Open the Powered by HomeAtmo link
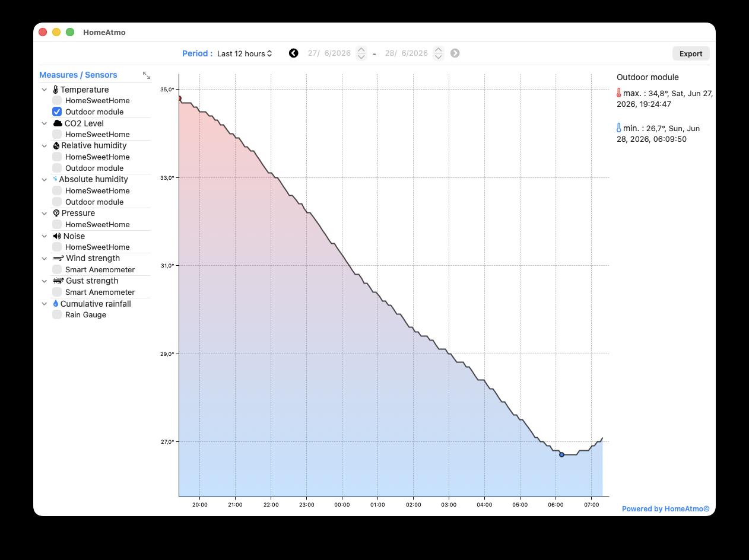Image resolution: width=749 pixels, height=560 pixels. point(665,508)
